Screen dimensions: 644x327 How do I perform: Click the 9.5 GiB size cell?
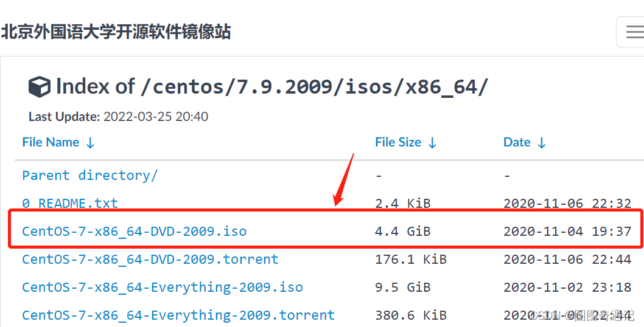[402, 287]
